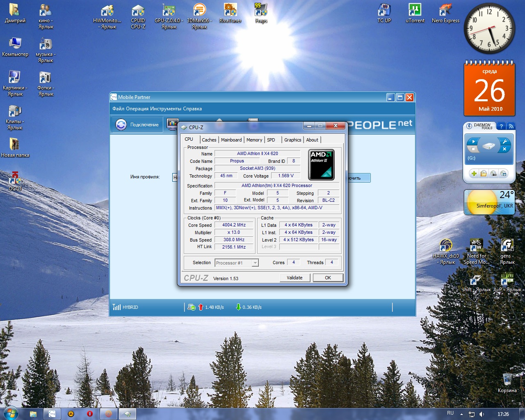Launch the 3DMark06 shortcut

click(199, 16)
